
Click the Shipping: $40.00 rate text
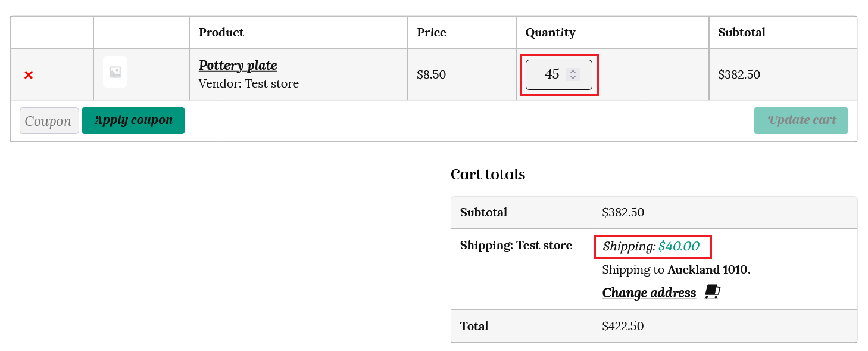click(651, 246)
